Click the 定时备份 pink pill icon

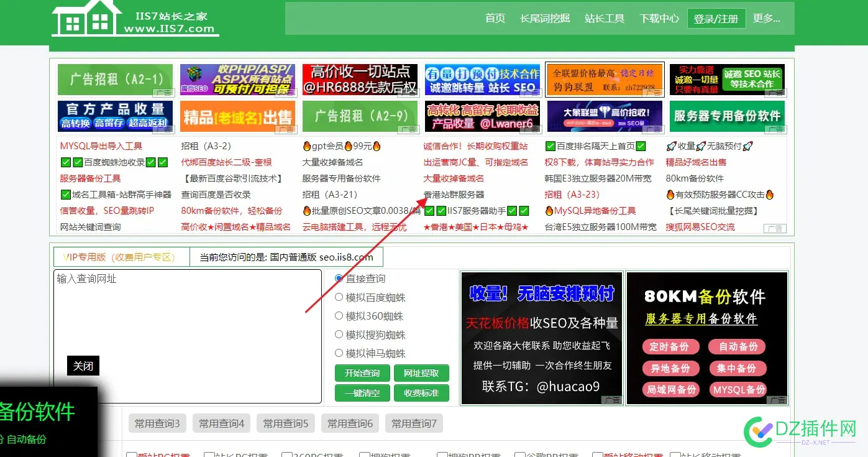tap(670, 347)
